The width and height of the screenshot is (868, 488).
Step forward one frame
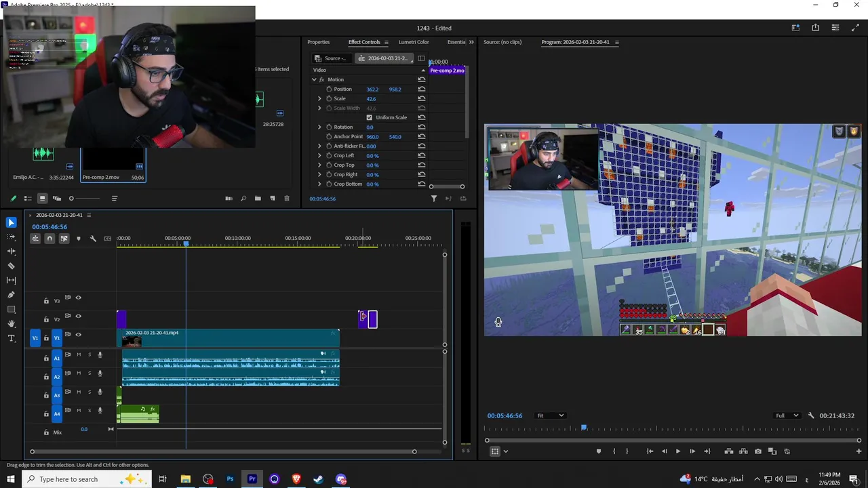click(692, 451)
